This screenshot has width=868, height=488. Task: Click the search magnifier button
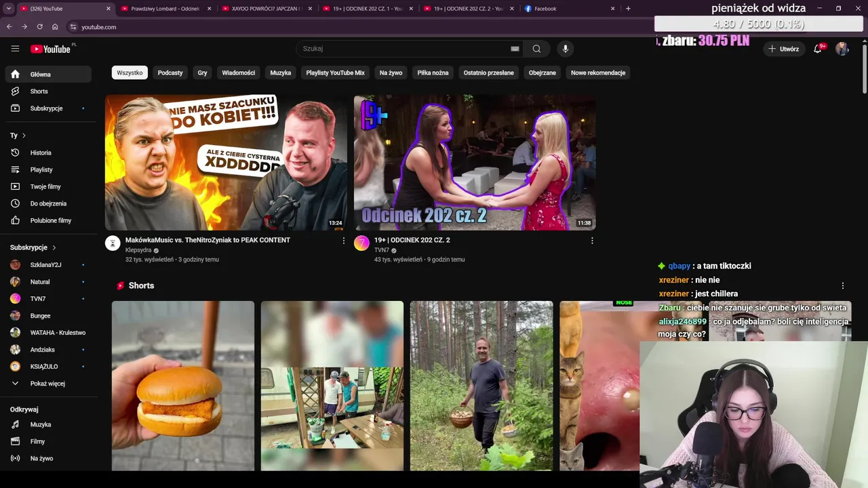point(536,49)
